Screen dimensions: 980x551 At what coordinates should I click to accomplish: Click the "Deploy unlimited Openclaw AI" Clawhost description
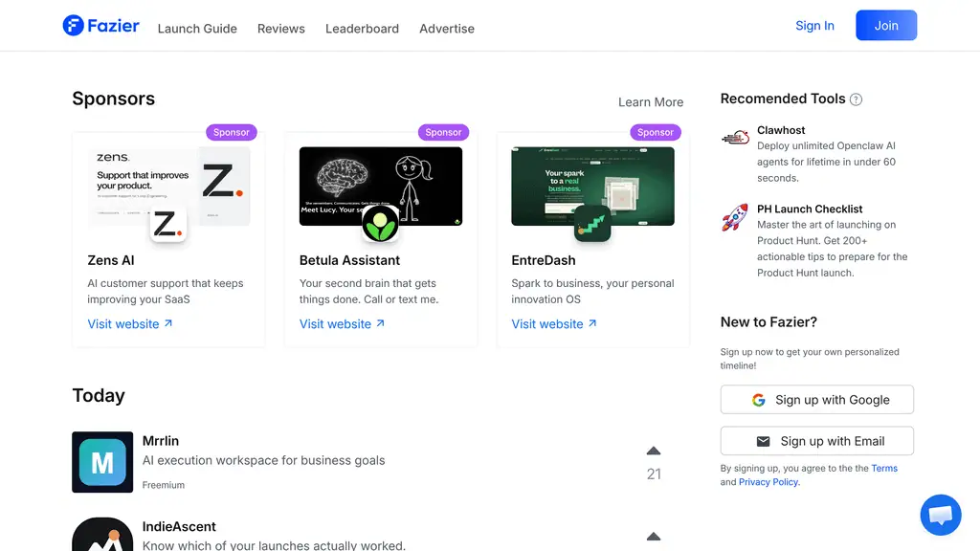(x=826, y=162)
